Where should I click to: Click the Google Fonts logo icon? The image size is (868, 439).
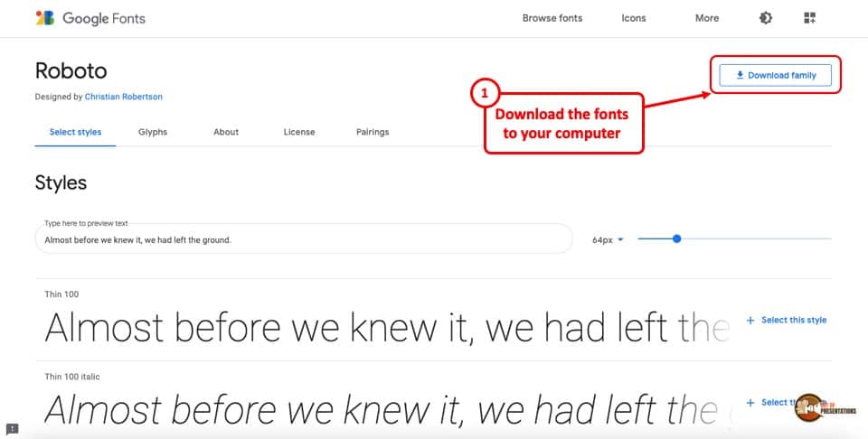pos(45,18)
